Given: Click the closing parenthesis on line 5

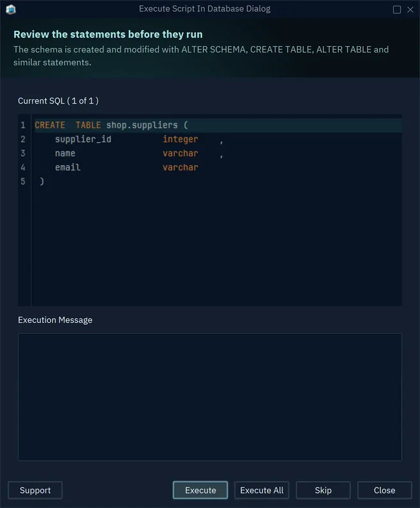Looking at the screenshot, I should point(42,181).
